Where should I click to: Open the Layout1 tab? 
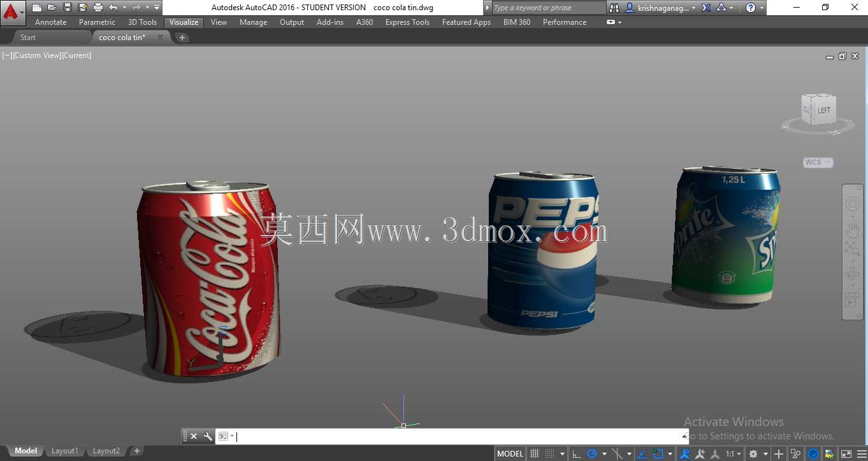pos(64,451)
